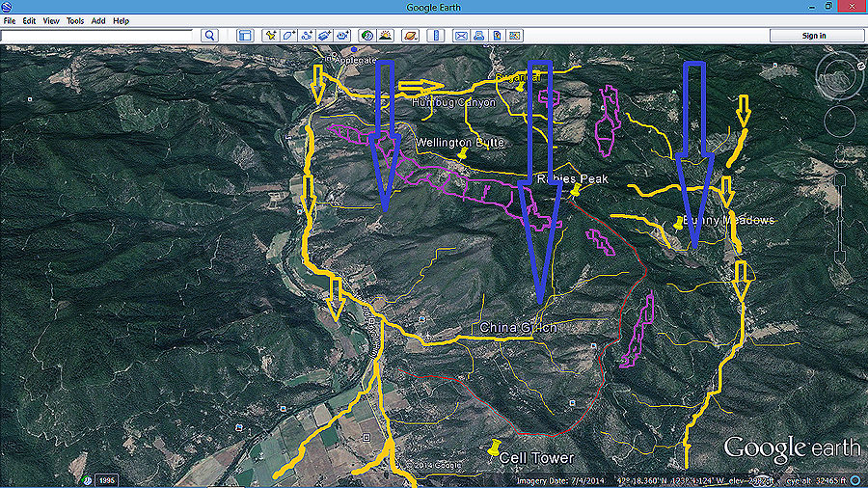Open the View menu
868x488 pixels.
[x=51, y=21]
